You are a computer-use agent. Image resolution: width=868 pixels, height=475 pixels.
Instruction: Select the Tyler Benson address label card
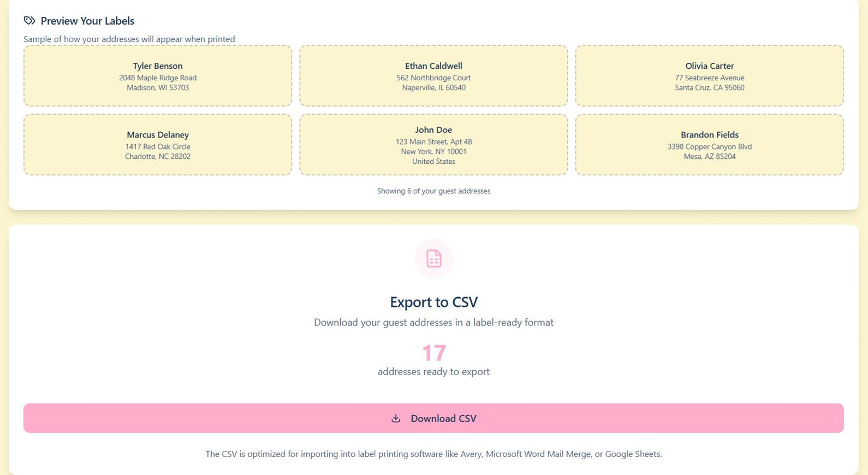click(x=157, y=76)
